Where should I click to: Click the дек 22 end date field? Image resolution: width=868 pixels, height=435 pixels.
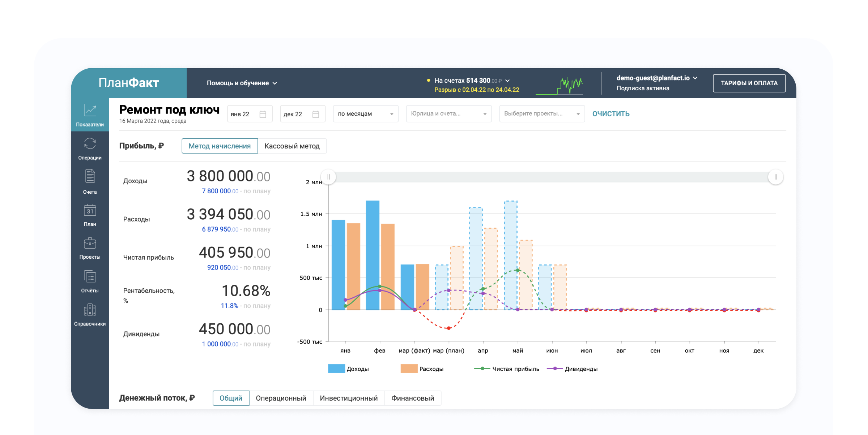(x=303, y=114)
